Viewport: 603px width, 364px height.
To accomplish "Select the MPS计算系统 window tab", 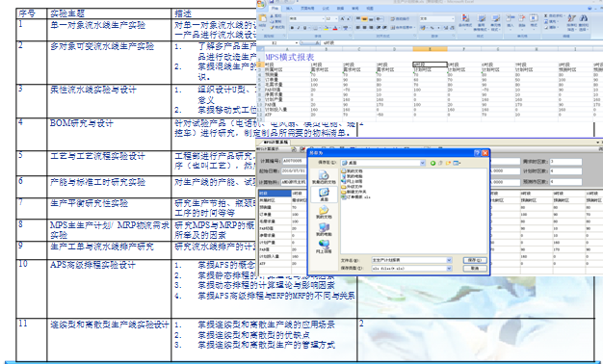I will 275,143.
